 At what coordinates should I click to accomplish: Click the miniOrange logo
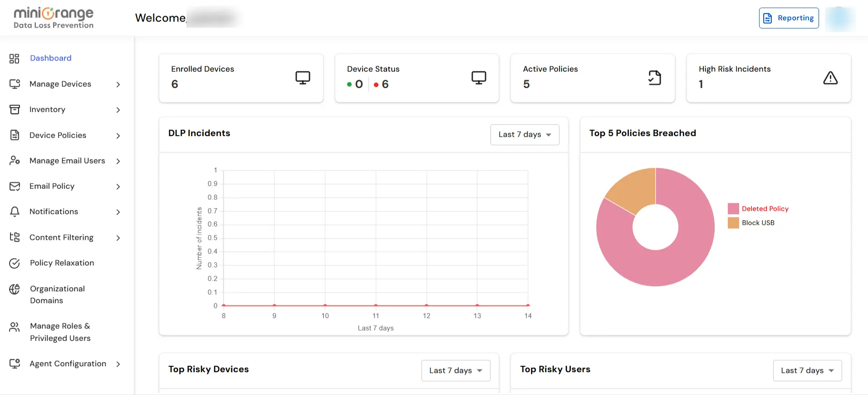pos(54,18)
